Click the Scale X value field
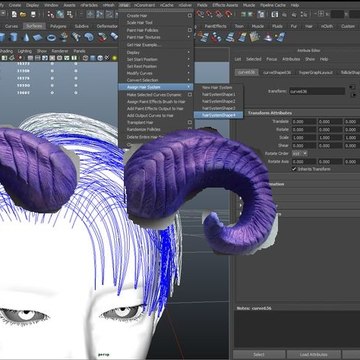360x360 pixels. [x=304, y=138]
